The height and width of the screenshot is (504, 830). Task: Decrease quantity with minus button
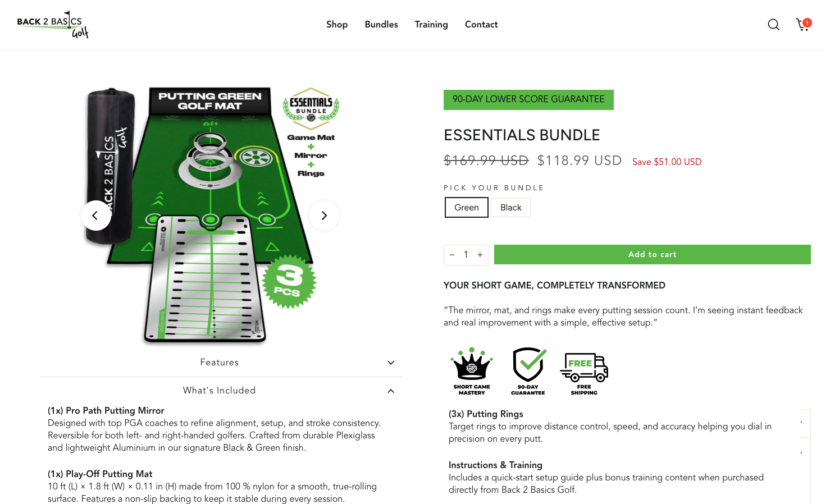coord(452,255)
